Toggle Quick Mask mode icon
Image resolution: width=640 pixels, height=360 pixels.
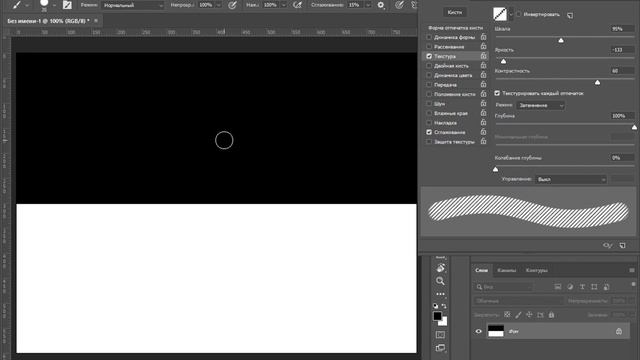440,335
